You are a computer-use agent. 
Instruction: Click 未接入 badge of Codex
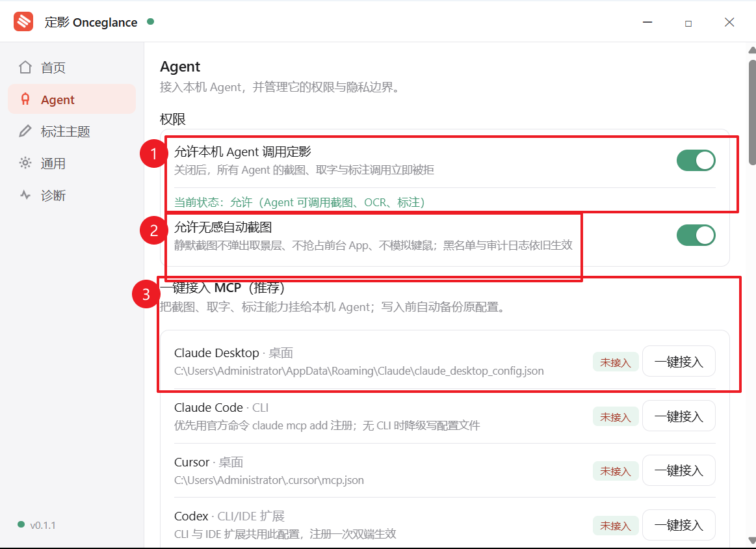(616, 526)
